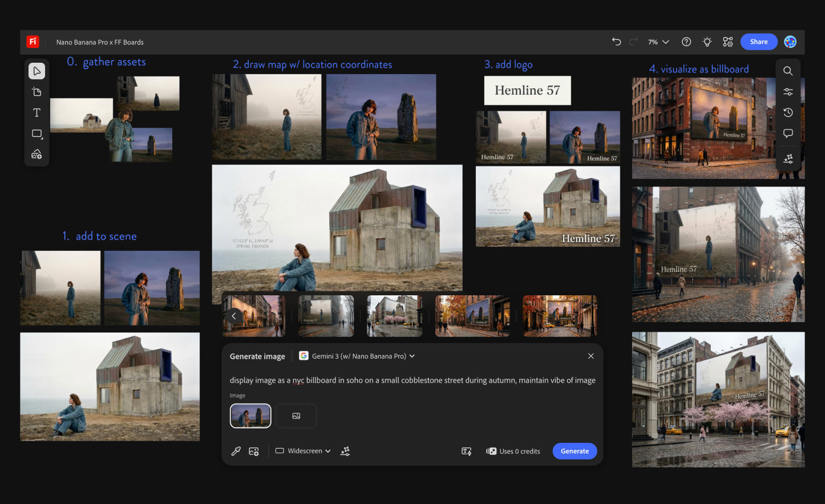Choose the Text tool in left toolbar
Screen dimensions: 825x504
(x=37, y=113)
